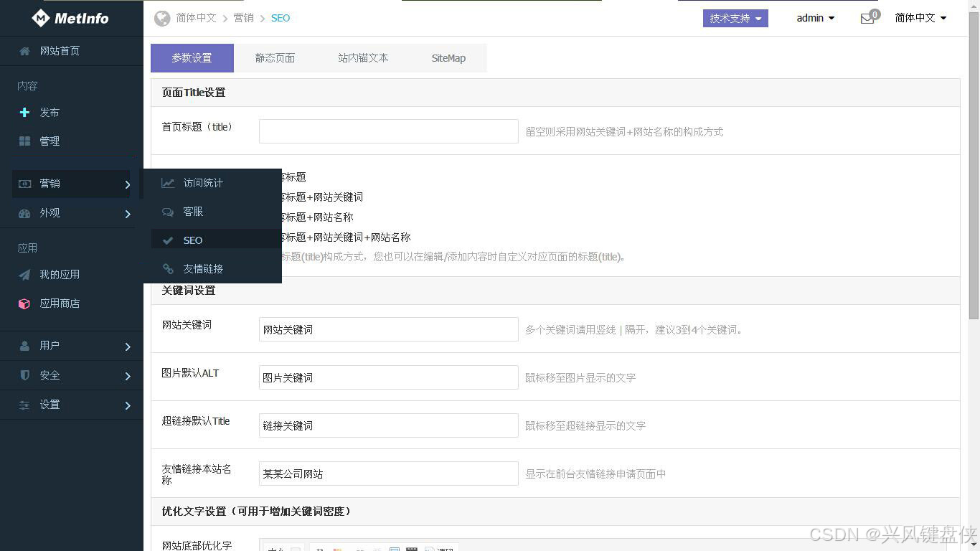This screenshot has width=980, height=551.
Task: Click the home icon beside 网站首页
Action: [24, 51]
